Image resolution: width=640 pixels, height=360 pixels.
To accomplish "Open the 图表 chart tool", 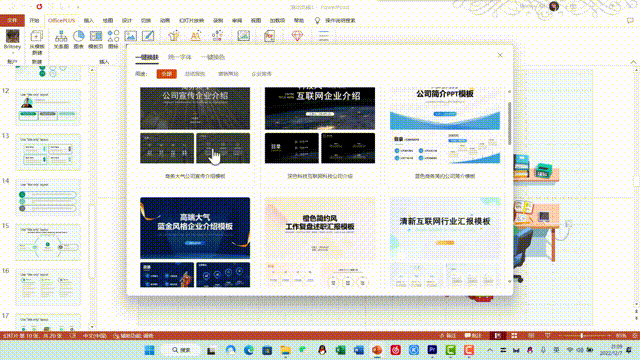I will click(78, 40).
